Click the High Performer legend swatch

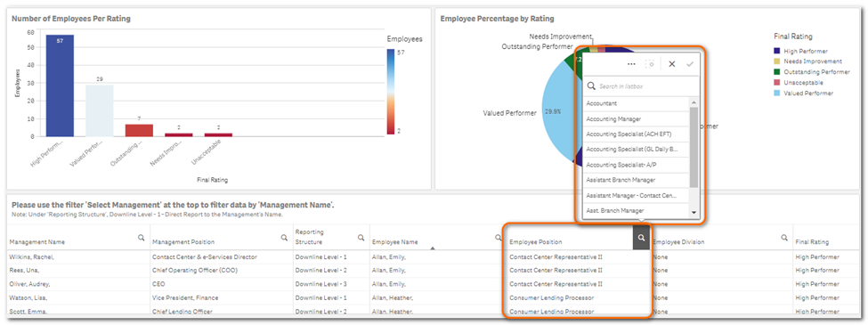pos(776,51)
